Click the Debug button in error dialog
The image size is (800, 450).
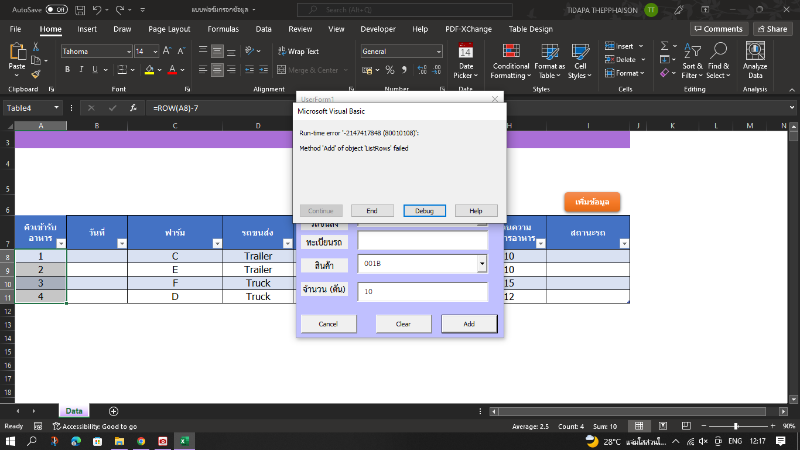click(424, 211)
